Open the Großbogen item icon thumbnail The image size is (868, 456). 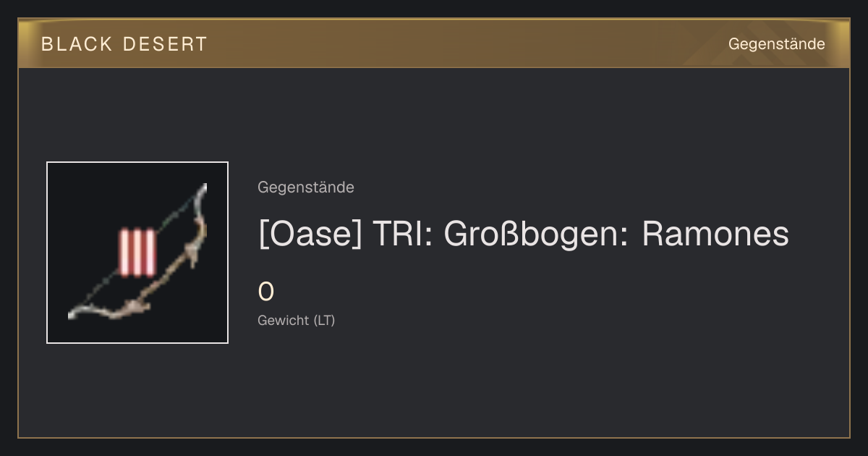(137, 253)
